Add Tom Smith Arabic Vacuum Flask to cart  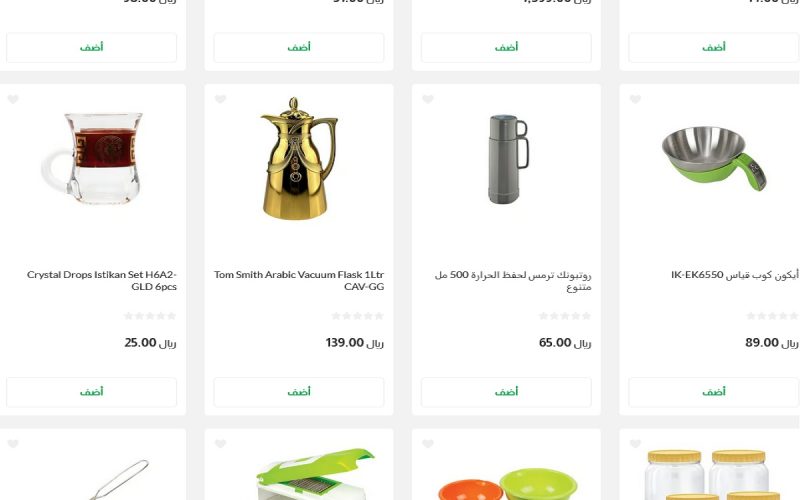coord(299,392)
